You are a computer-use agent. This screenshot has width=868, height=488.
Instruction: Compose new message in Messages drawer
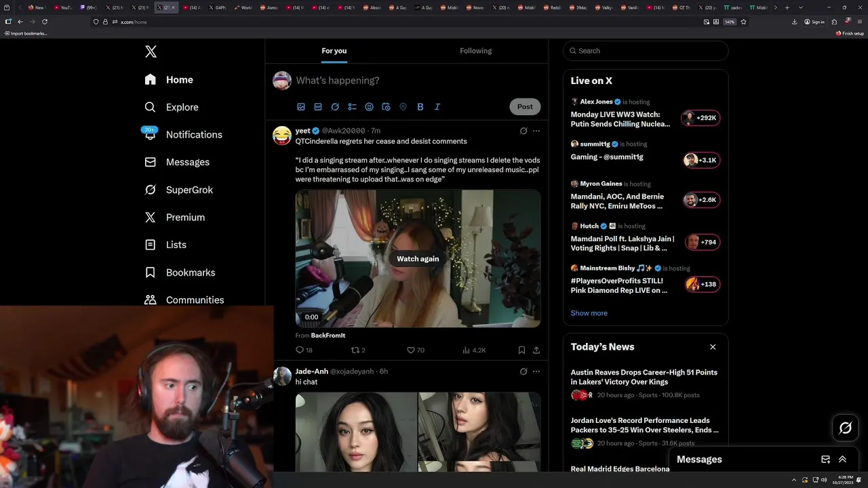click(x=825, y=460)
